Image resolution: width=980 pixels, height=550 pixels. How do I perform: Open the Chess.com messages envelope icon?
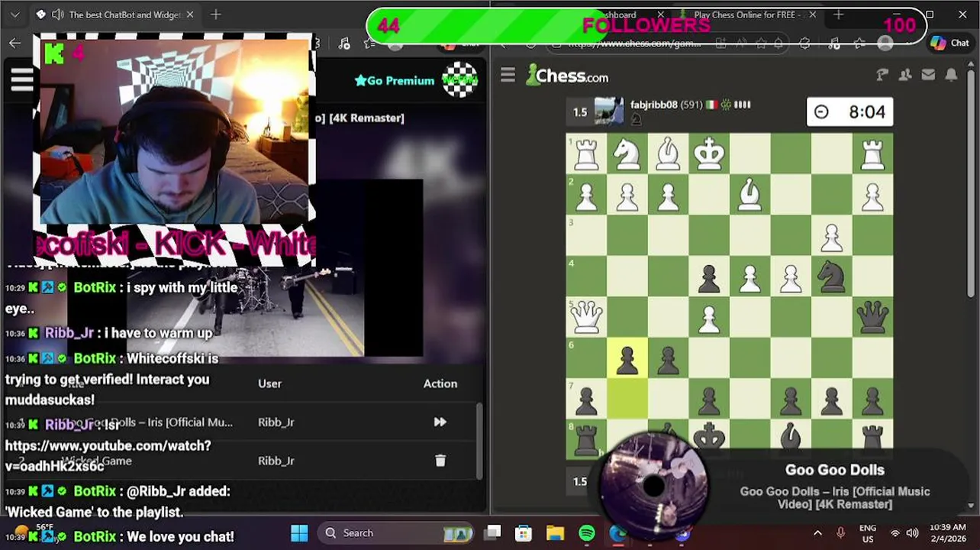coord(928,75)
